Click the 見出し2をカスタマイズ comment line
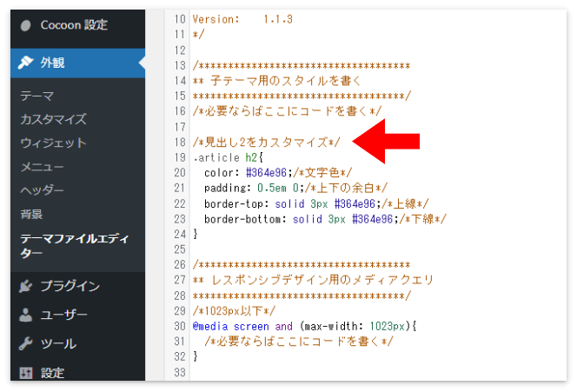Screen dimensions: 577x392 pyautogui.click(x=267, y=142)
